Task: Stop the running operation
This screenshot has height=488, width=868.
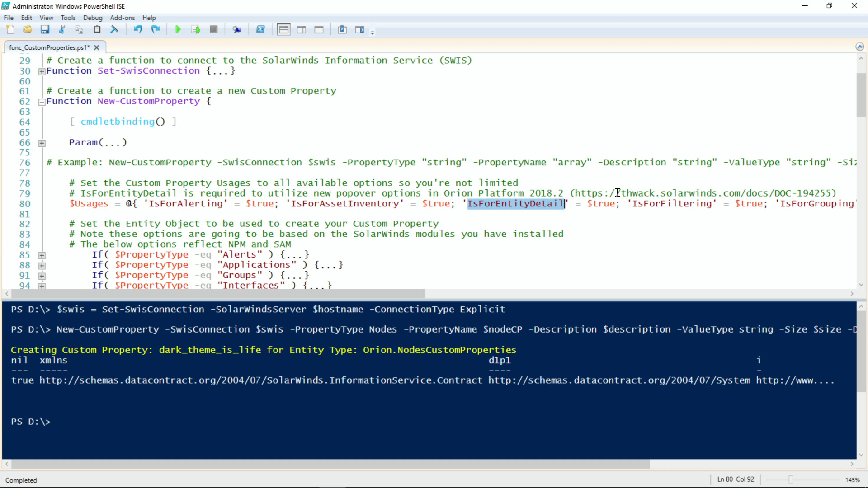Action: tap(214, 29)
